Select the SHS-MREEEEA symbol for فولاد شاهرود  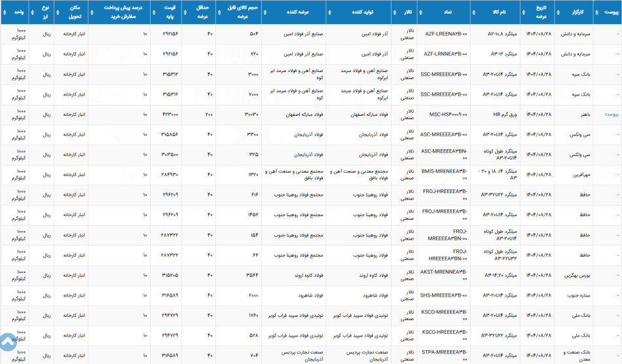443,295
